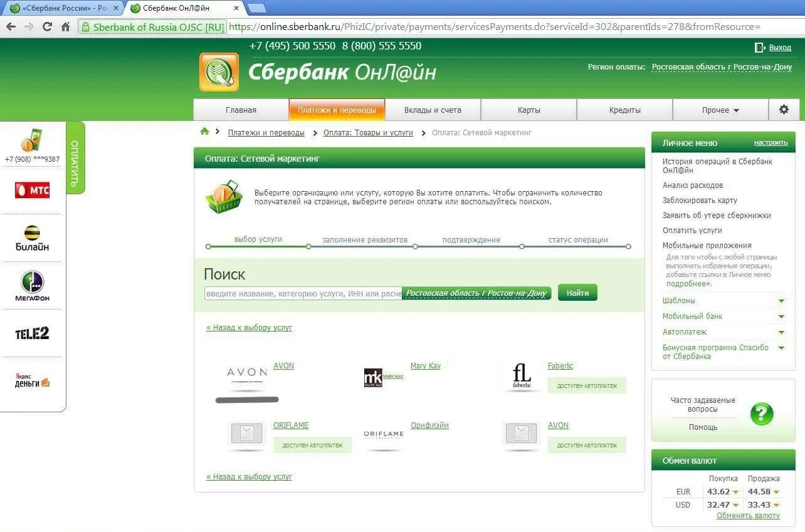
Task: Click the shopping basket icon
Action: point(224,197)
